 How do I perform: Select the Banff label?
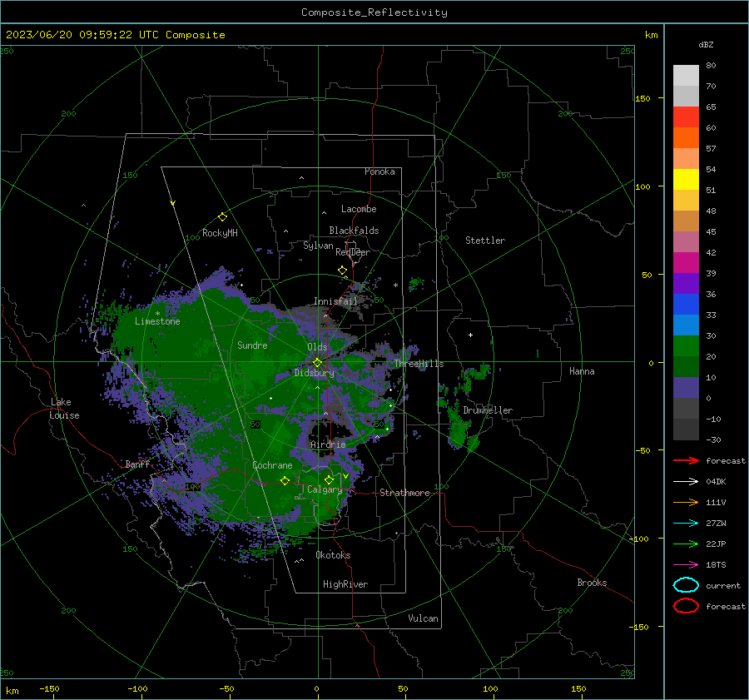[x=137, y=464]
